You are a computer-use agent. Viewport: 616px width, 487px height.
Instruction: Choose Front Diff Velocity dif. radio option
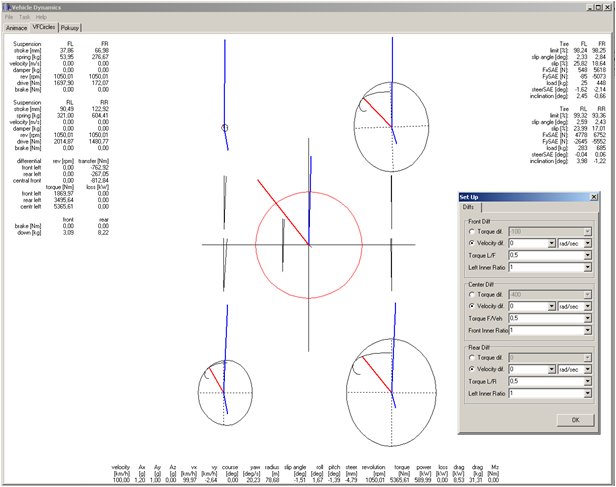pos(472,243)
